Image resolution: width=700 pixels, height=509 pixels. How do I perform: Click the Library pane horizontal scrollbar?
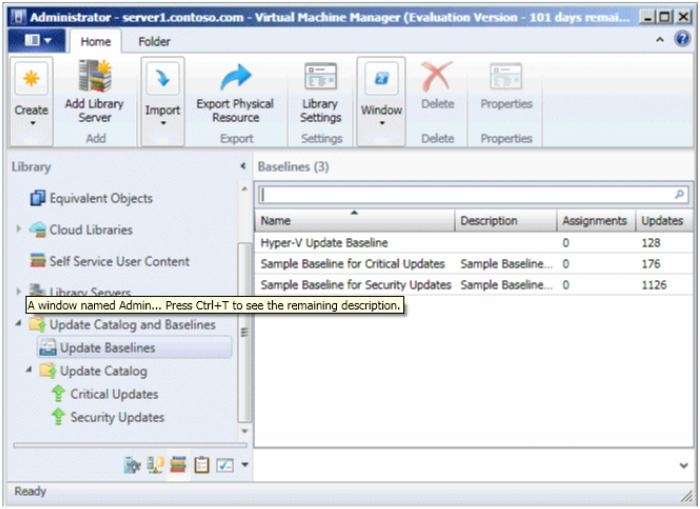pyautogui.click(x=130, y=445)
